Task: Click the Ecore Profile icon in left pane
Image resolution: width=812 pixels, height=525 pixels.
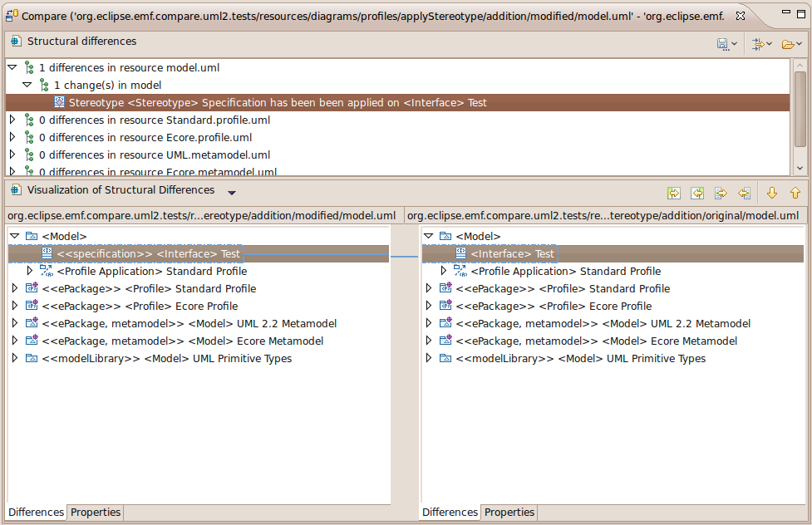Action: (32, 306)
